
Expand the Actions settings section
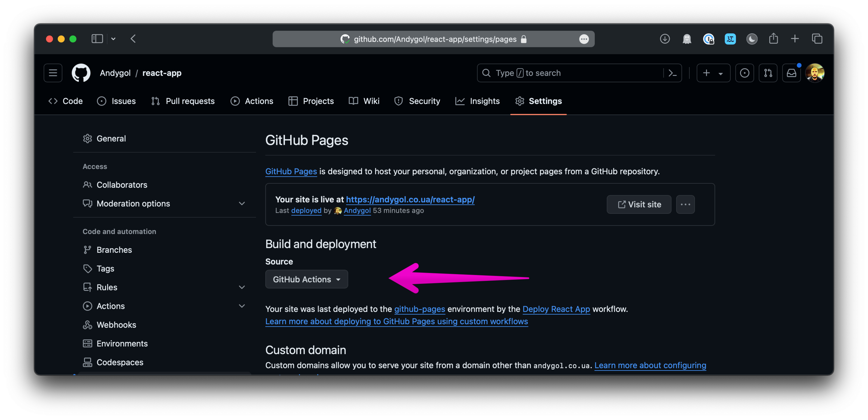242,306
